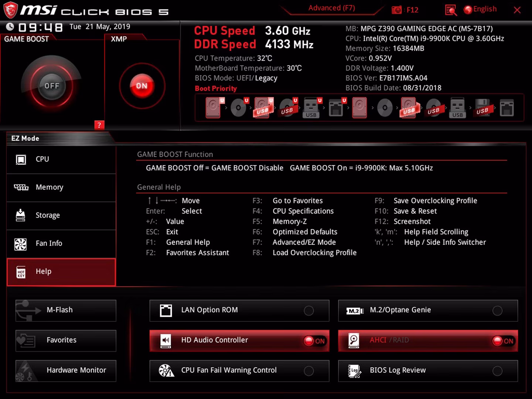
Task: Click the F10 Save & Reset help entry
Action: pyautogui.click(x=406, y=211)
